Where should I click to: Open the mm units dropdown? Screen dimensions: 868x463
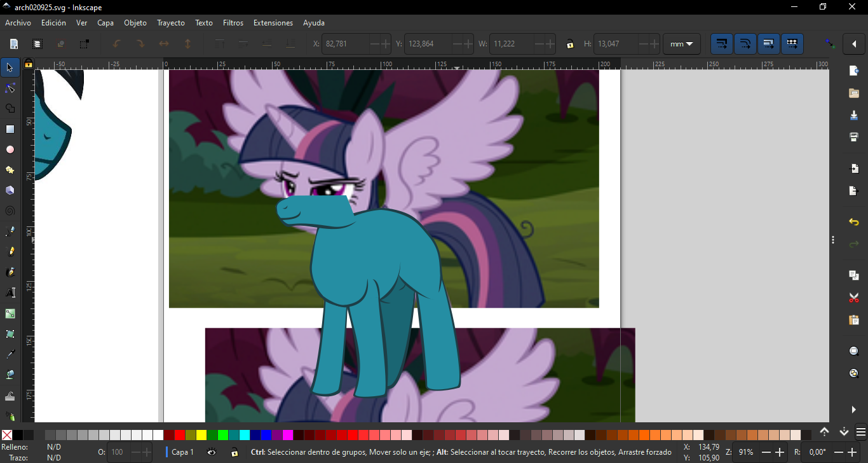[x=681, y=44]
